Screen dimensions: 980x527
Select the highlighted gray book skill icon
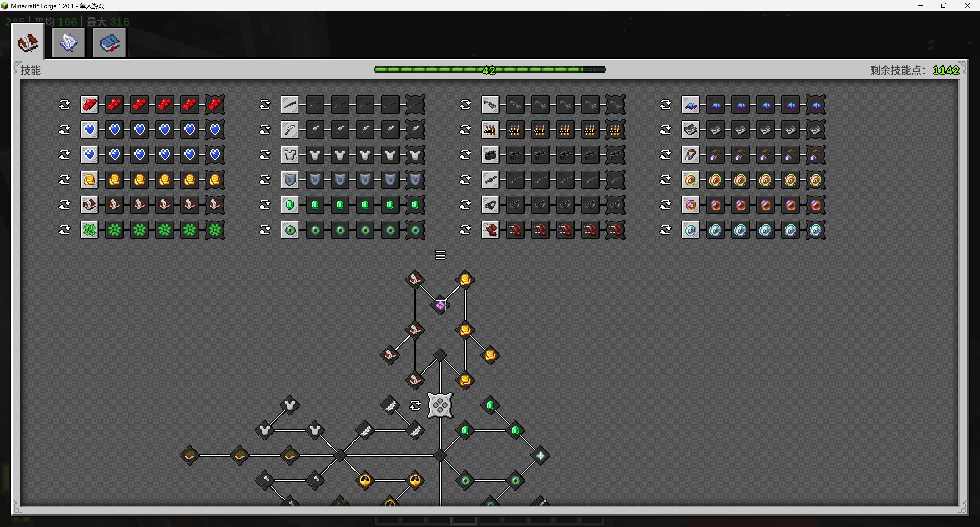691,130
